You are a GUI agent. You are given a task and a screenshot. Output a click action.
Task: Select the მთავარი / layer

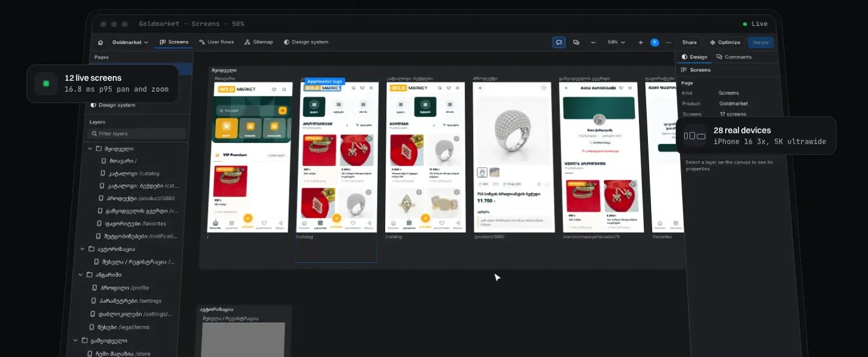tap(119, 161)
